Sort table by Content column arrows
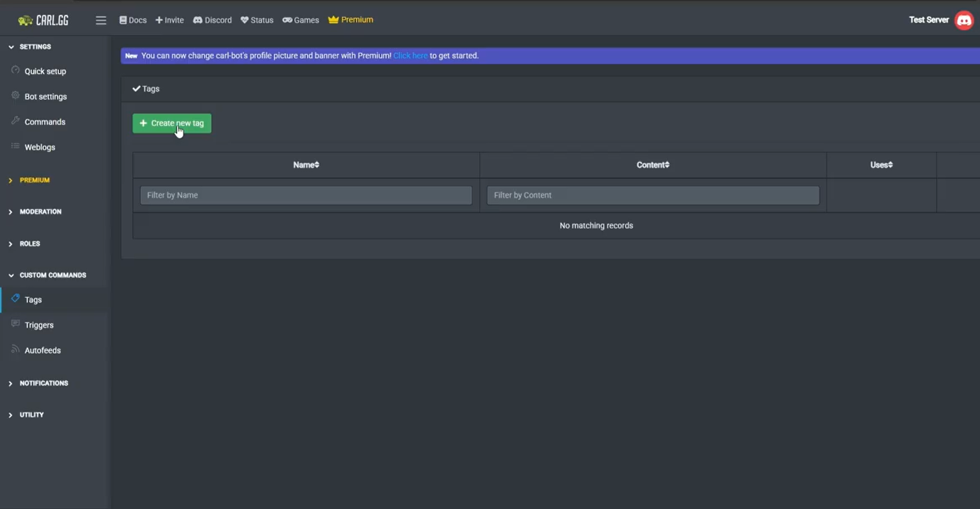This screenshot has height=509, width=980. point(667,165)
